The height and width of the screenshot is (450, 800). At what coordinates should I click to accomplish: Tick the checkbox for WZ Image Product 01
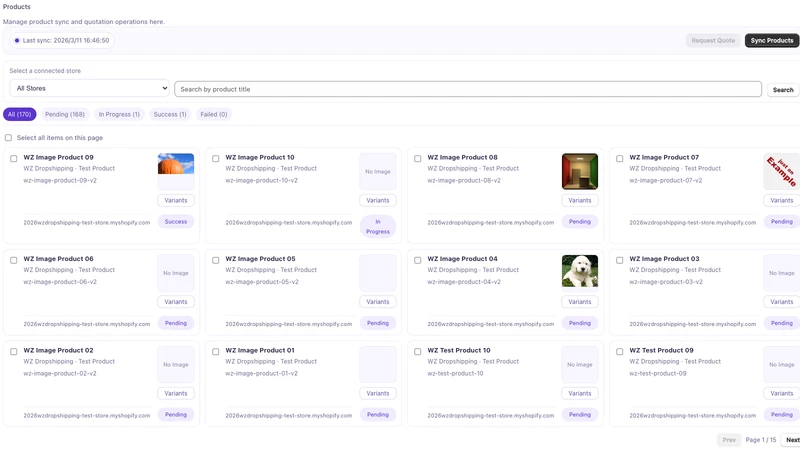pos(216,352)
